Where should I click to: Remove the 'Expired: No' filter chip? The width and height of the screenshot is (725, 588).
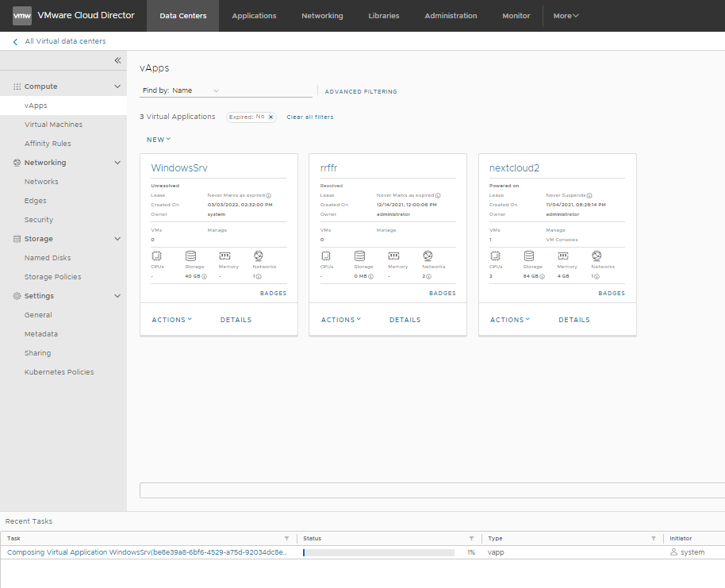point(270,117)
